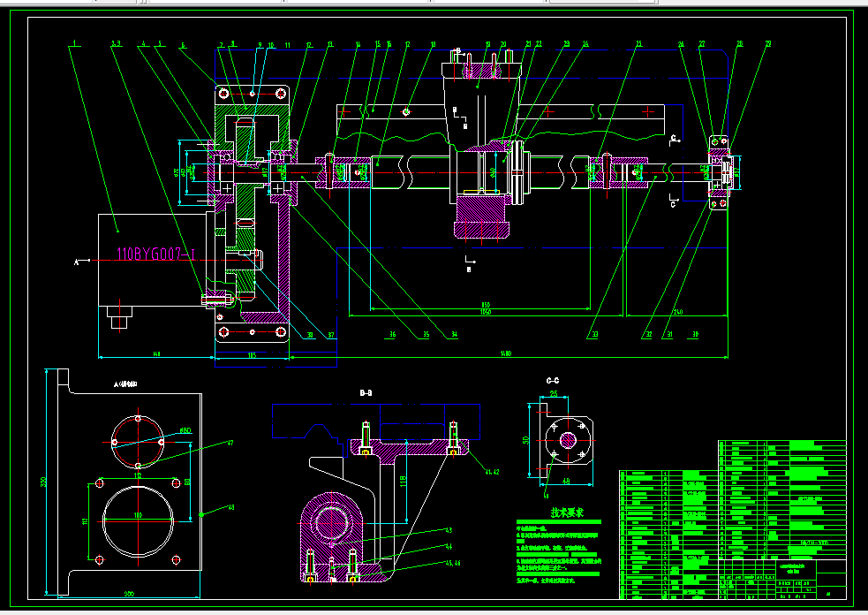Pick part callout number 30
Screen dimensions: 868x615
[695, 335]
